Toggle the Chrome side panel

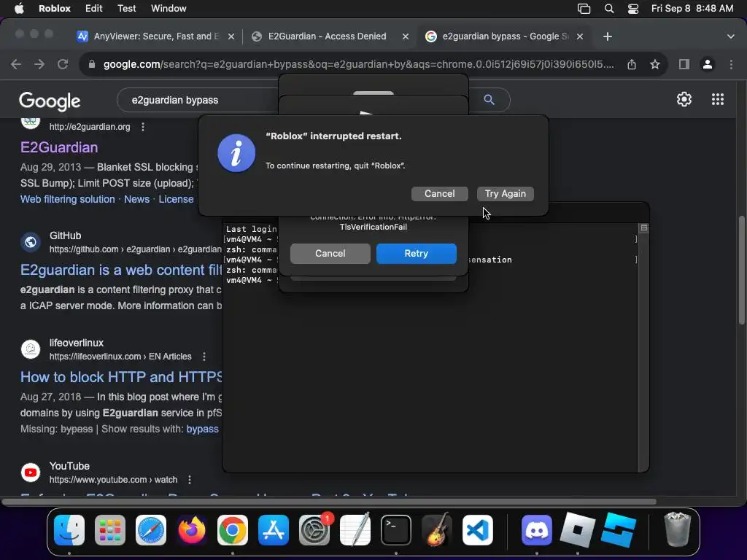point(684,64)
